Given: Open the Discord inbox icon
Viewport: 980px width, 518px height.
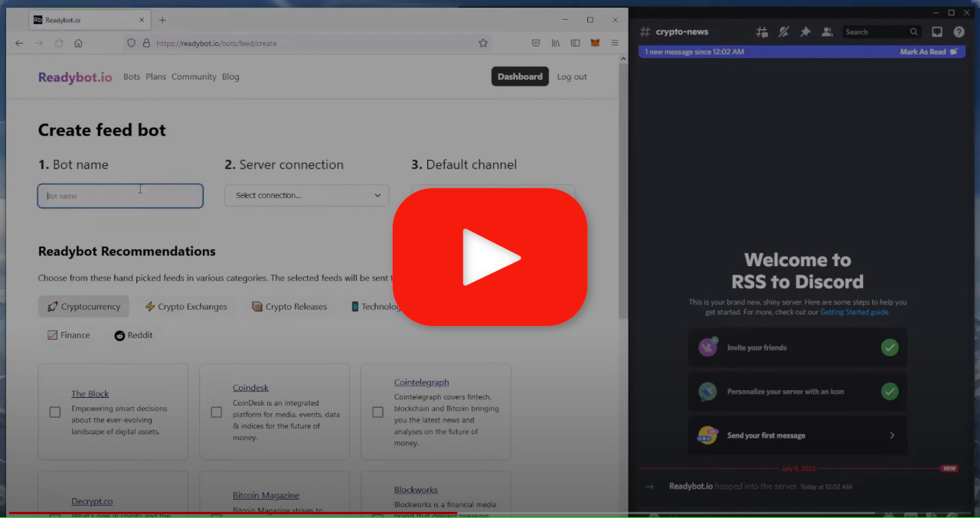Looking at the screenshot, I should click(x=937, y=31).
